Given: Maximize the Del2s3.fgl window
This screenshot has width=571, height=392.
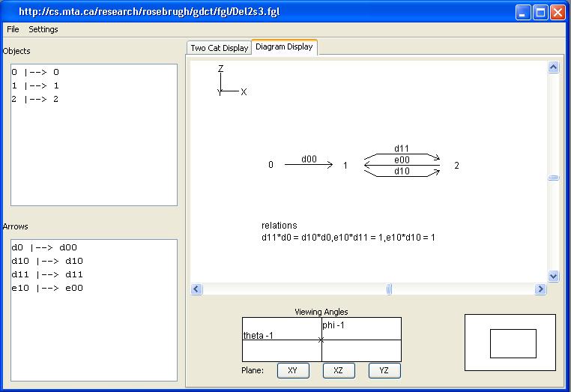Looking at the screenshot, I should [540, 13].
